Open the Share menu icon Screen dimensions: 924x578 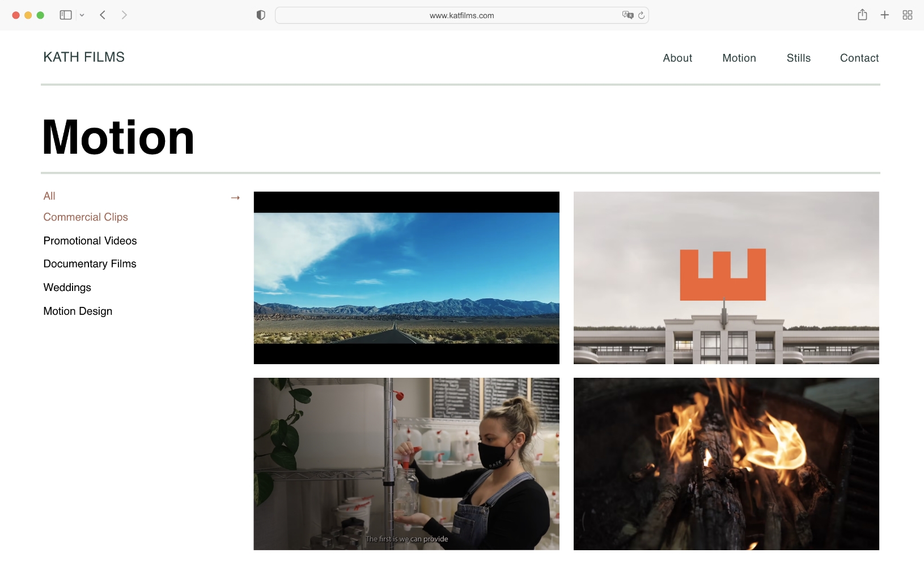(x=862, y=15)
